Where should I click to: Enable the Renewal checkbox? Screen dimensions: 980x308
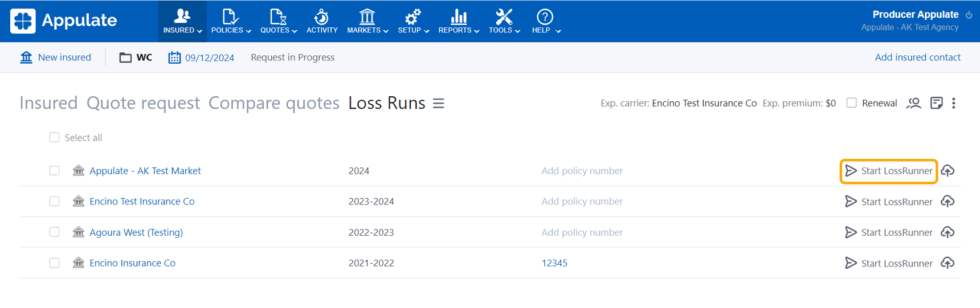click(x=851, y=103)
